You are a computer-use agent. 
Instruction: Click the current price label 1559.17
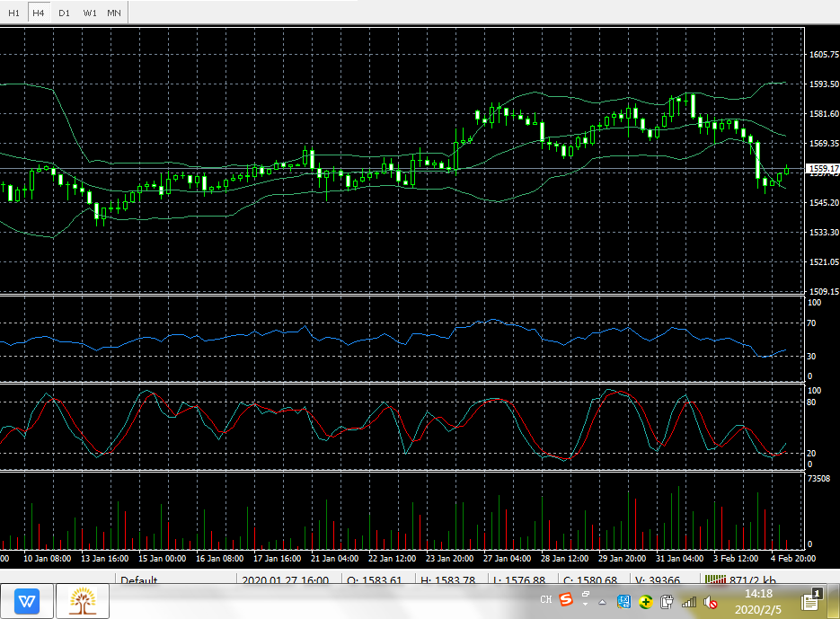pyautogui.click(x=823, y=169)
